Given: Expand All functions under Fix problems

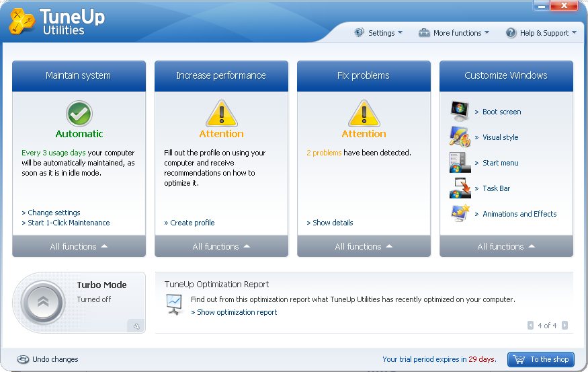Looking at the screenshot, I should (x=364, y=246).
